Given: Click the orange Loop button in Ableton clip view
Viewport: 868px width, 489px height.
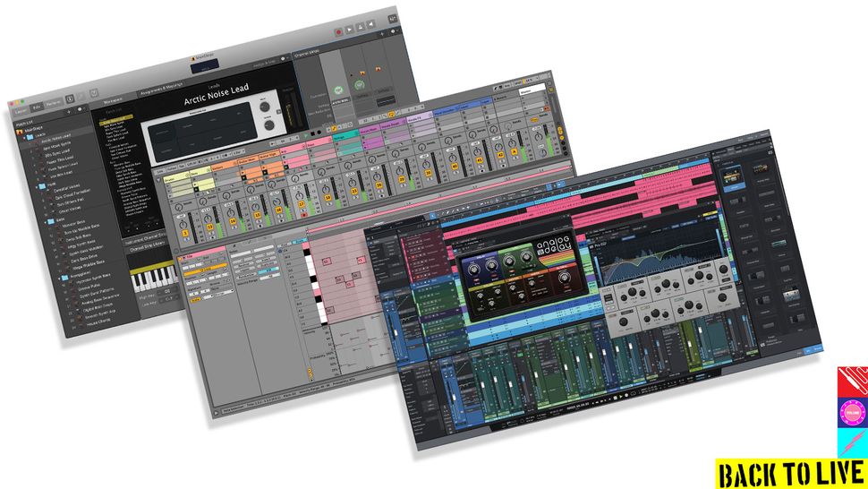Looking at the screenshot, I should pyautogui.click(x=206, y=270).
